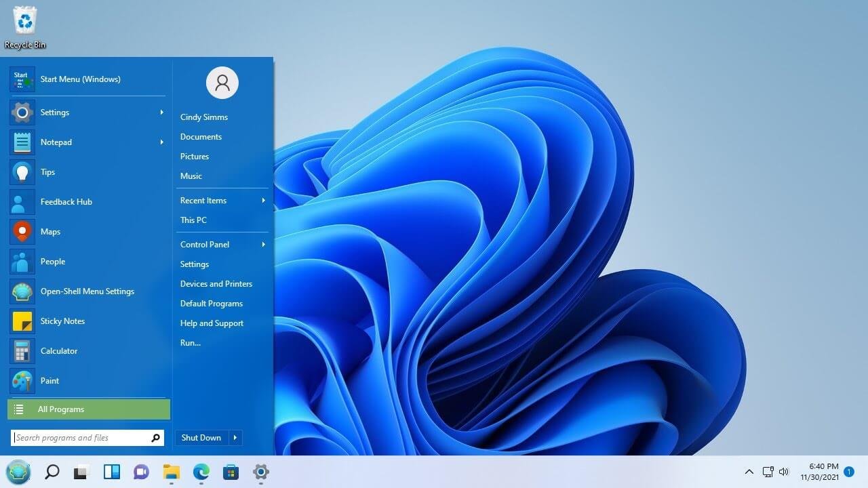Launch the Feedback Hub
This screenshot has width=868, height=488.
pyautogui.click(x=66, y=201)
